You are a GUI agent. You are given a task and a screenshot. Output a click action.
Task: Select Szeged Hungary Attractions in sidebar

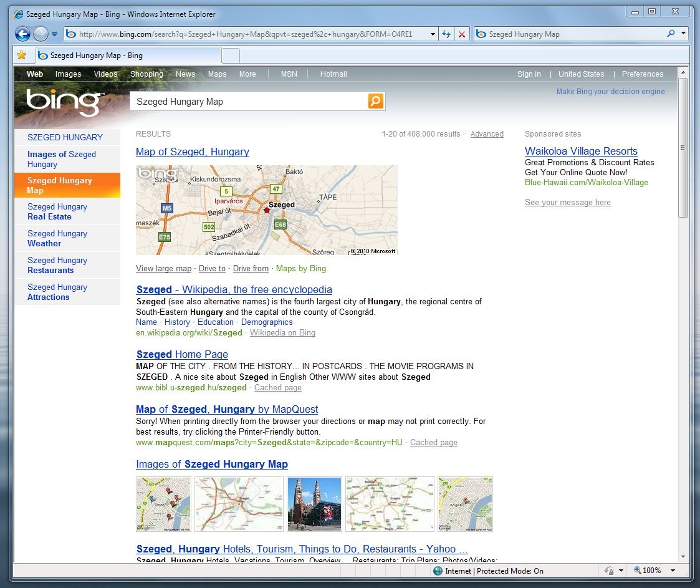(67, 292)
